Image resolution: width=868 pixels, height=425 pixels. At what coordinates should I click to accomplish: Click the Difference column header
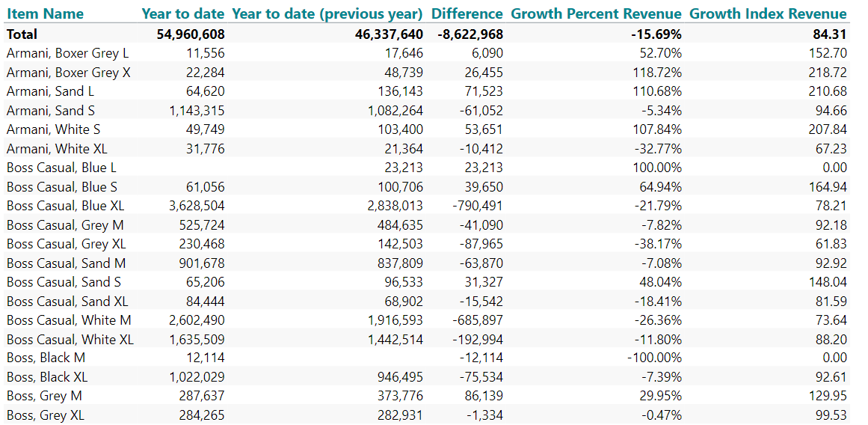(467, 13)
